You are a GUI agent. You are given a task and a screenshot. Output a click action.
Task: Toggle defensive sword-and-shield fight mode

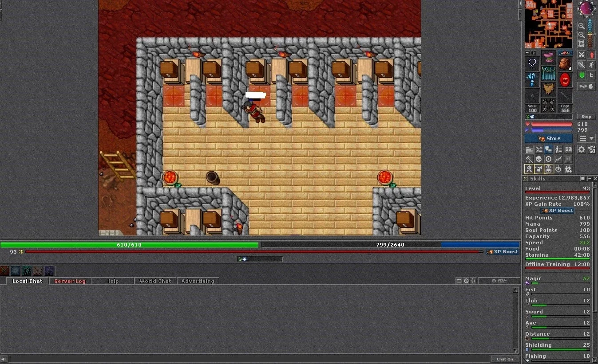point(581,64)
